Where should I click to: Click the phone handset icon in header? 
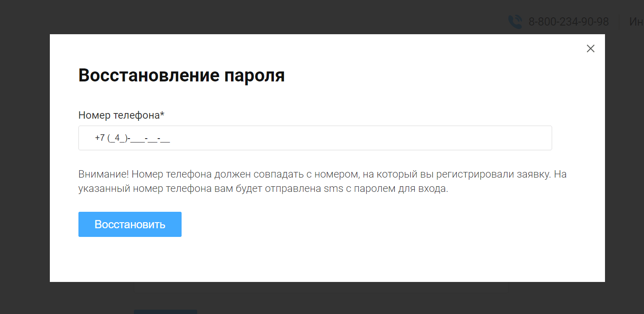515,22
